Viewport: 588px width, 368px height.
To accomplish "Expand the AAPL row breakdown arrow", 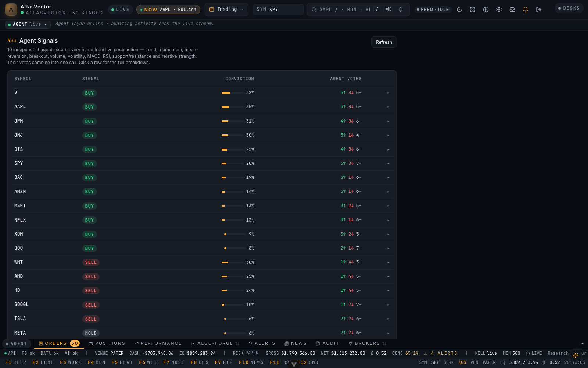I will [x=388, y=107].
